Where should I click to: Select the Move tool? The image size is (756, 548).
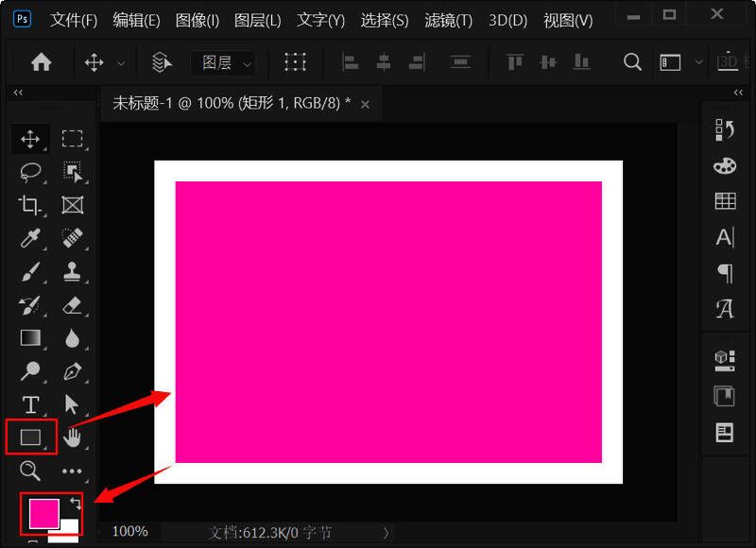click(29, 138)
